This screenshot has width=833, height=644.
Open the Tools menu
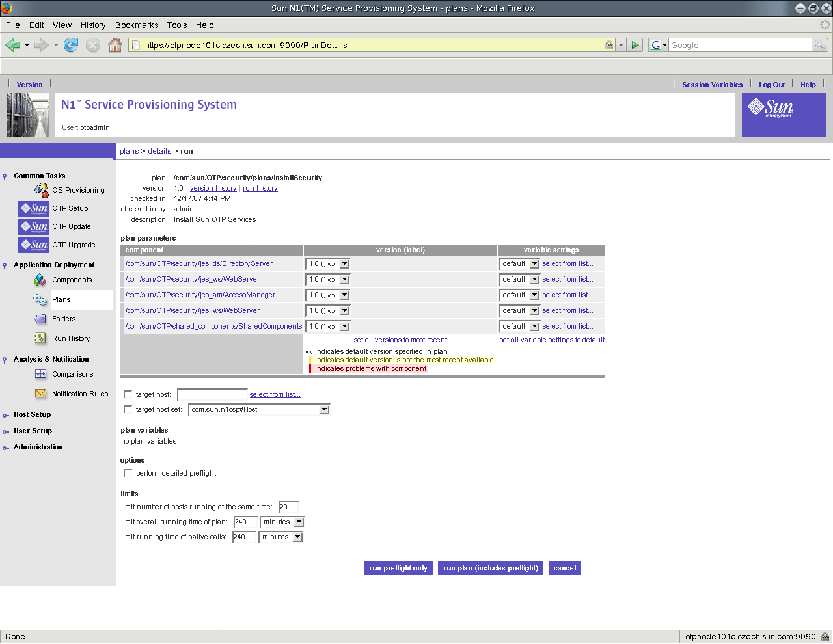tap(177, 25)
